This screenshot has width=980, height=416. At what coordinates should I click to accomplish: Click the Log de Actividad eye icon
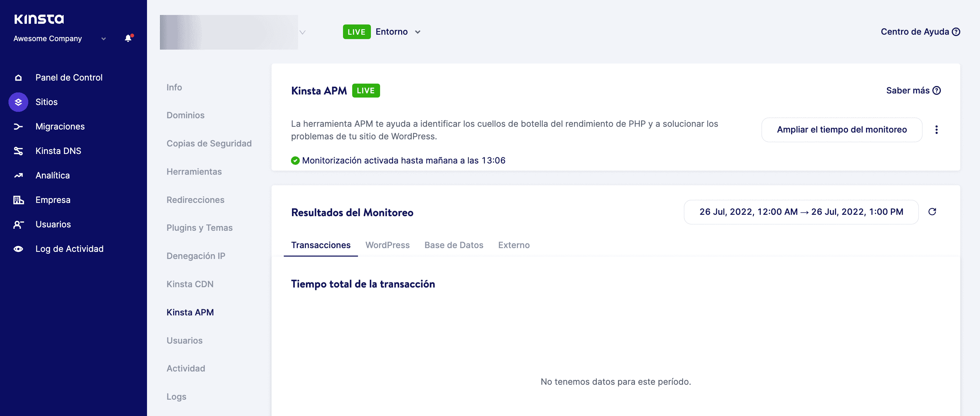coord(18,249)
